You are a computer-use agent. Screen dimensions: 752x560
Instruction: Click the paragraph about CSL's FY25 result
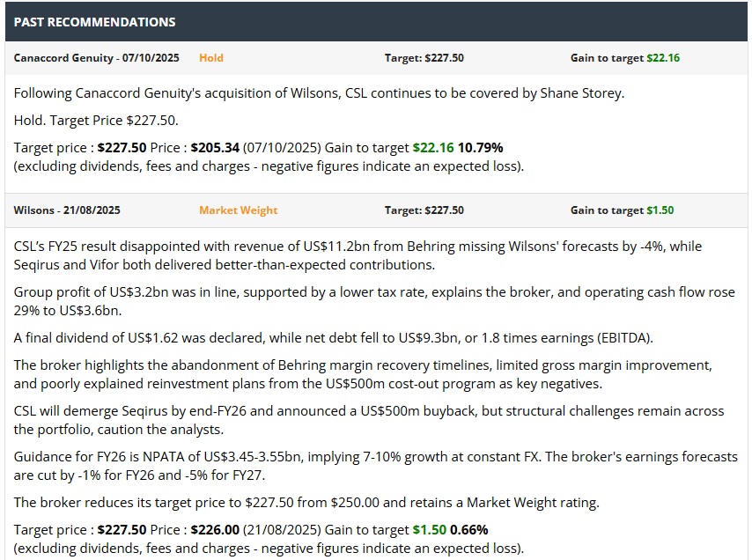[358, 254]
